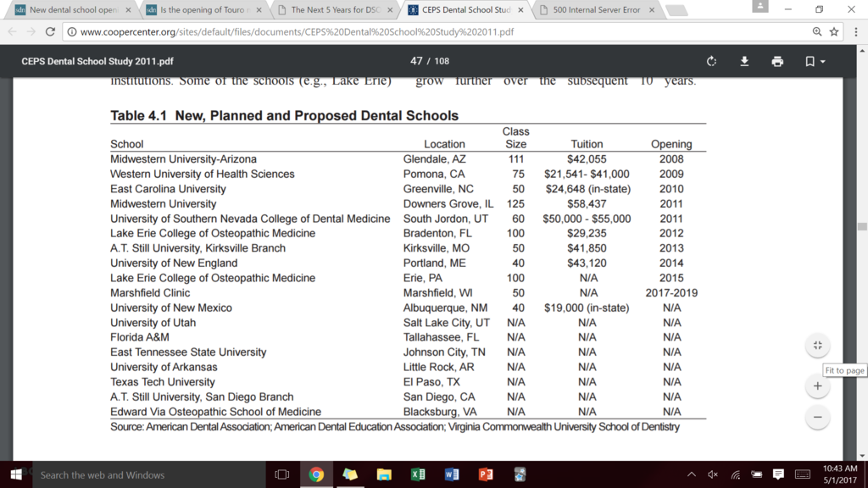868x488 pixels.
Task: Zoom in on the PDF
Action: pos(817,386)
